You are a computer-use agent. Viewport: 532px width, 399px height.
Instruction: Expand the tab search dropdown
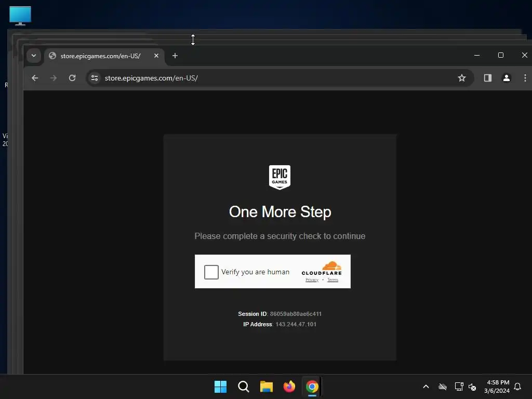tap(34, 56)
